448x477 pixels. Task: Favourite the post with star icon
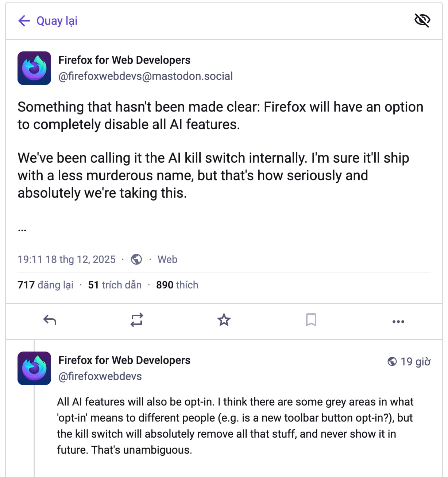(x=224, y=320)
